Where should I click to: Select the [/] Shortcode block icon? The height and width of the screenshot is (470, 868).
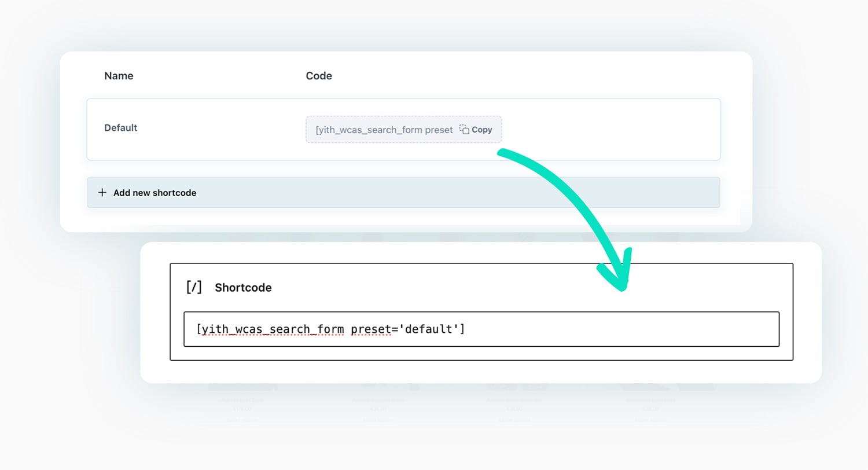pyautogui.click(x=193, y=287)
